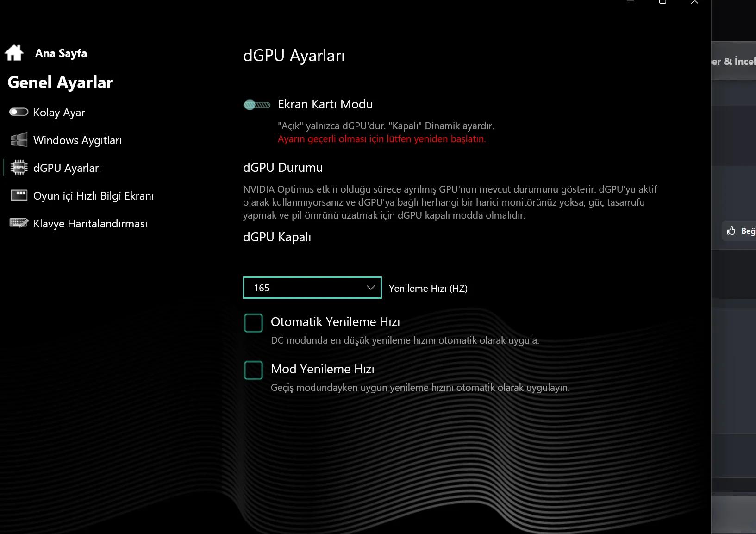Click the red restart notice text
This screenshot has height=534, width=756.
coord(382,139)
